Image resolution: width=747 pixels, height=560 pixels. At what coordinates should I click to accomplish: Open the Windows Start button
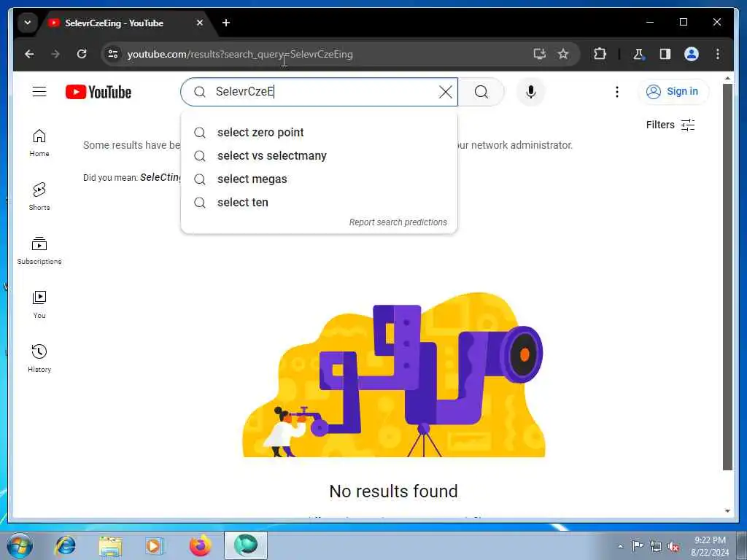pyautogui.click(x=20, y=545)
